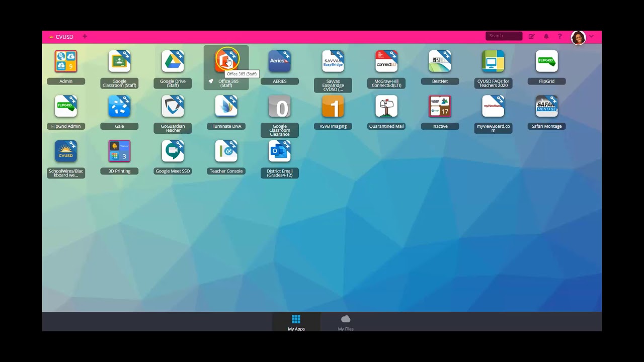Open the VSVB Imaging folder
The width and height of the screenshot is (644, 362).
coord(333,106)
